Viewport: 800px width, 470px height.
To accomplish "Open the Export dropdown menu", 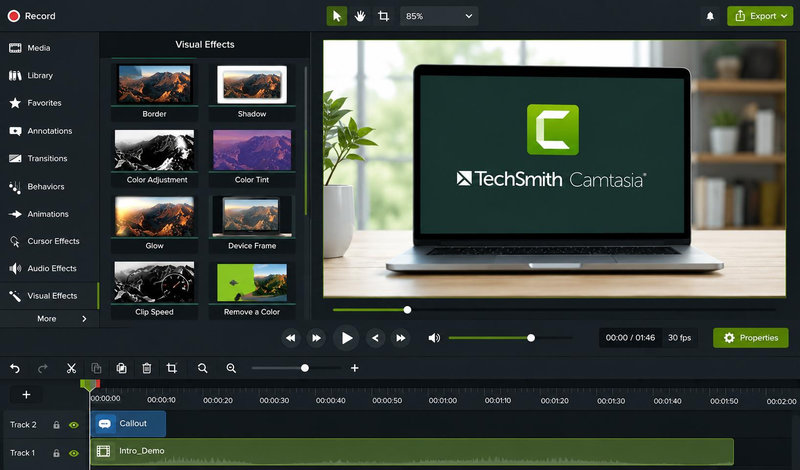I will (760, 16).
